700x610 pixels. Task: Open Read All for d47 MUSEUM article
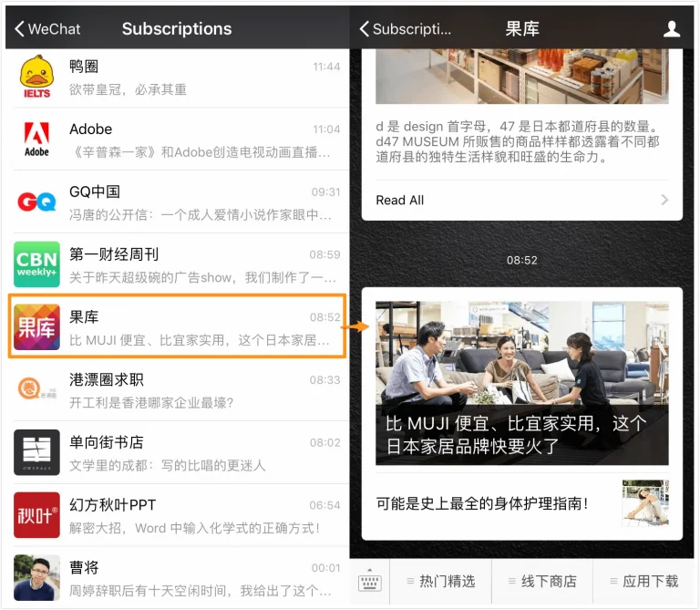pos(521,200)
